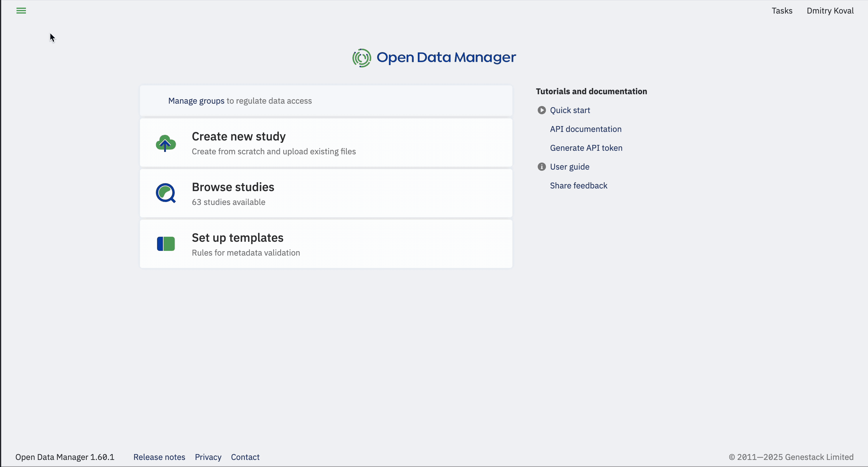
Task: Open the hamburger navigation menu
Action: (x=21, y=11)
